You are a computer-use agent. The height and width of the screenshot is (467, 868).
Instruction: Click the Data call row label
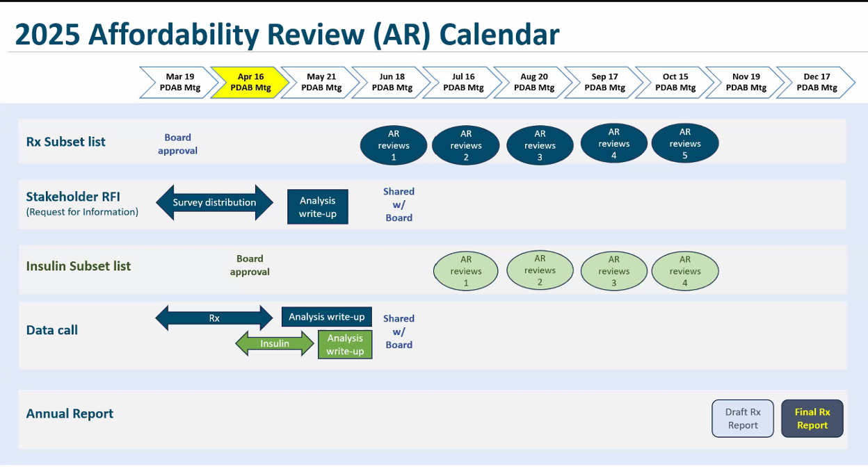(x=52, y=330)
